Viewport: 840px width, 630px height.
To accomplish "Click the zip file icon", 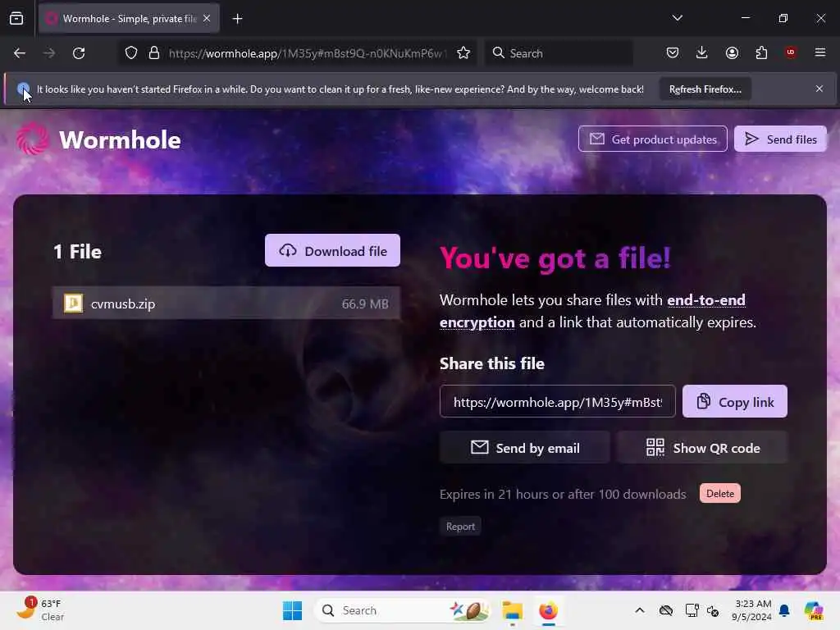I will [73, 304].
